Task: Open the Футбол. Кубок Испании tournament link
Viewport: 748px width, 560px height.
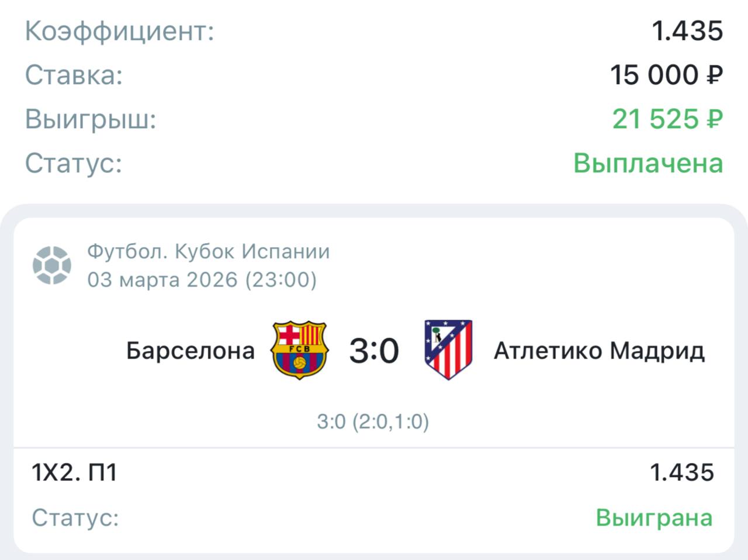Action: pos(209,251)
